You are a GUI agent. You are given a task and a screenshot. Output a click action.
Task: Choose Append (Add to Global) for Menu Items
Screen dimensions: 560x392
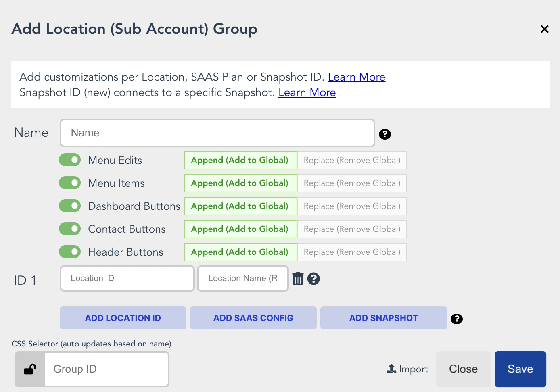pos(240,183)
